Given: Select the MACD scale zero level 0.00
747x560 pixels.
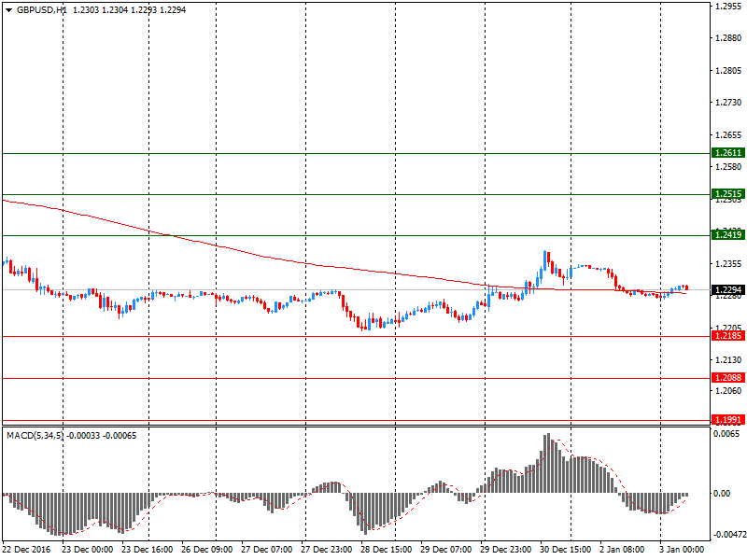Looking at the screenshot, I should (722, 494).
